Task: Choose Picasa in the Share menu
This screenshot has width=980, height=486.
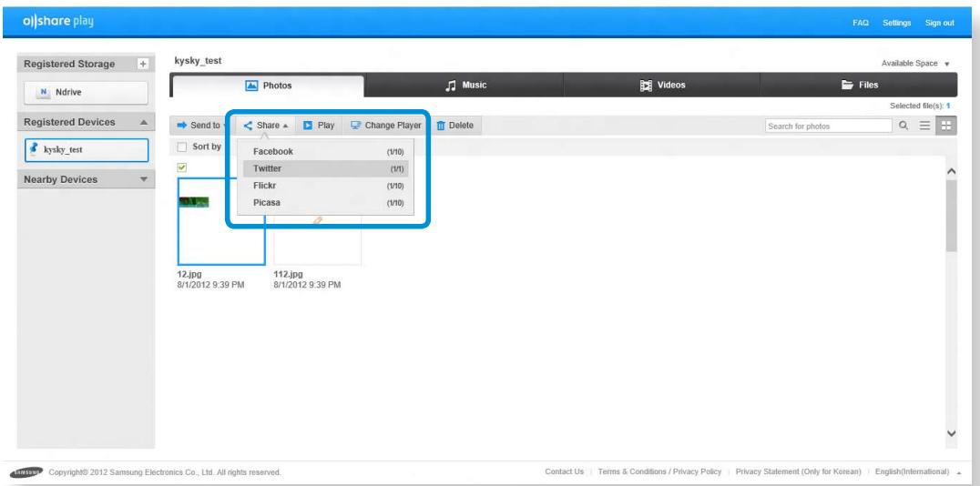Action: (x=326, y=202)
